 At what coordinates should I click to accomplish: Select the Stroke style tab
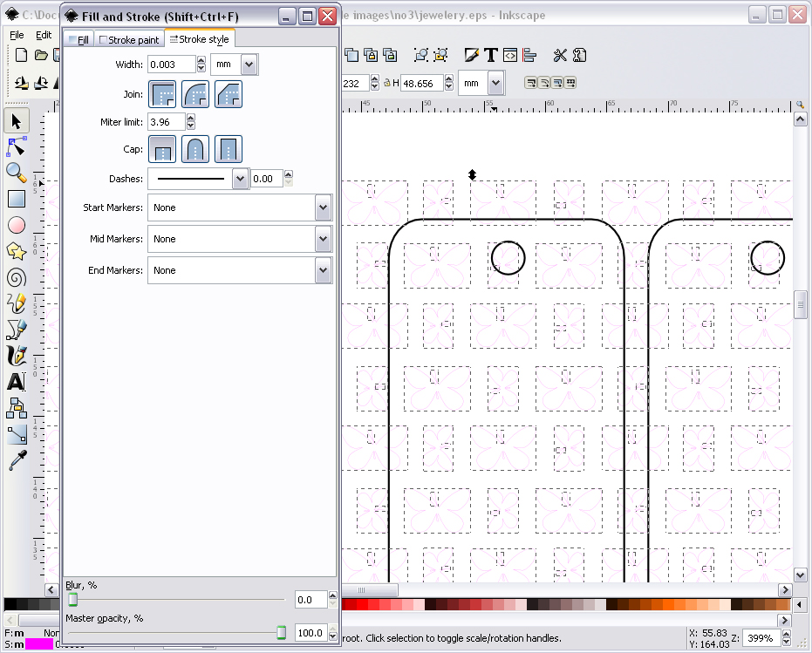click(200, 39)
